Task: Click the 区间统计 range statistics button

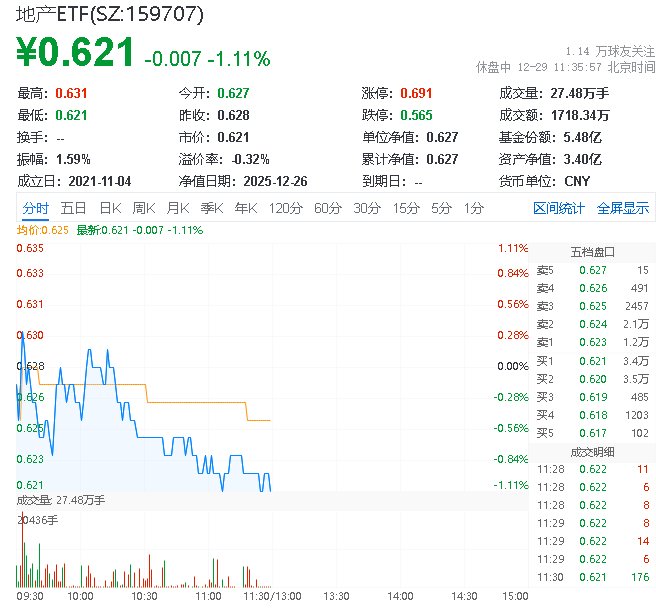Action: (559, 208)
